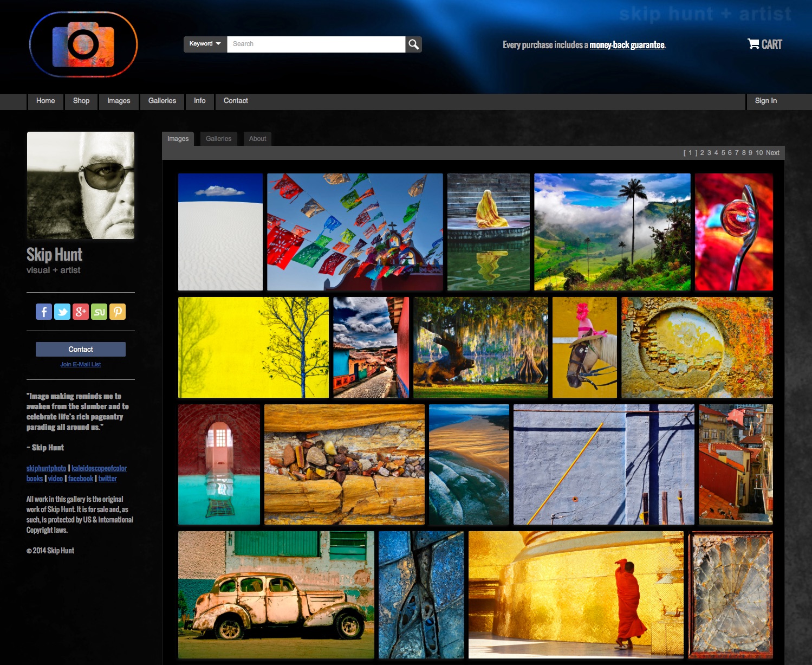Viewport: 812px width, 665px height.
Task: Click the blue Contact button in sidebar
Action: 81,349
